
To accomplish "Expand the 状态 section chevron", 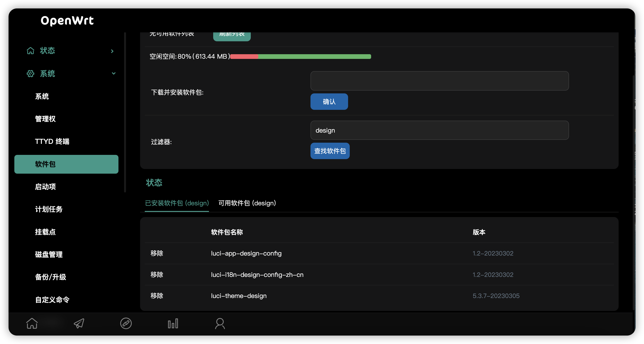I will [112, 51].
